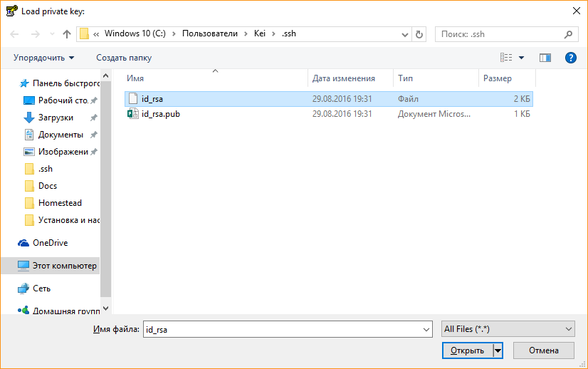Select Этот компьютер in sidebar
Viewport: 588px width, 369px height.
[64, 266]
